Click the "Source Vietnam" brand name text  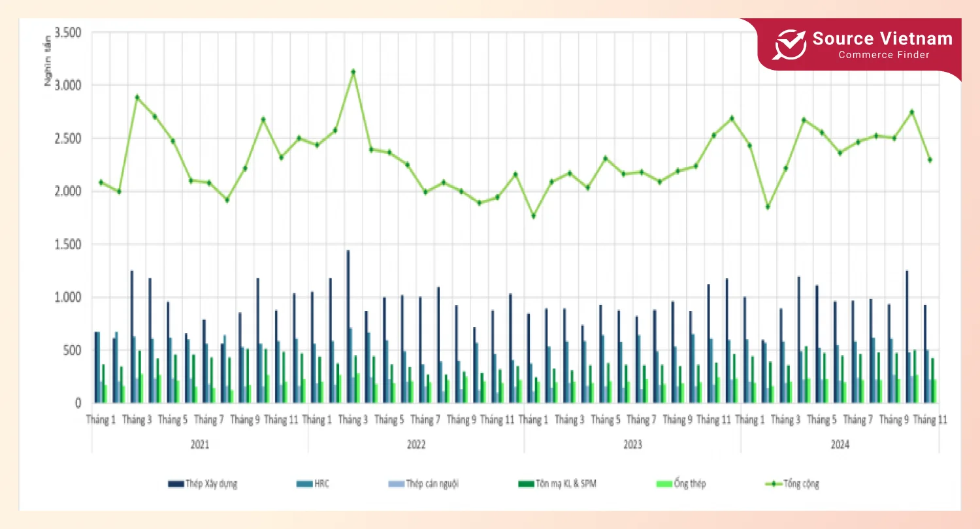click(882, 39)
